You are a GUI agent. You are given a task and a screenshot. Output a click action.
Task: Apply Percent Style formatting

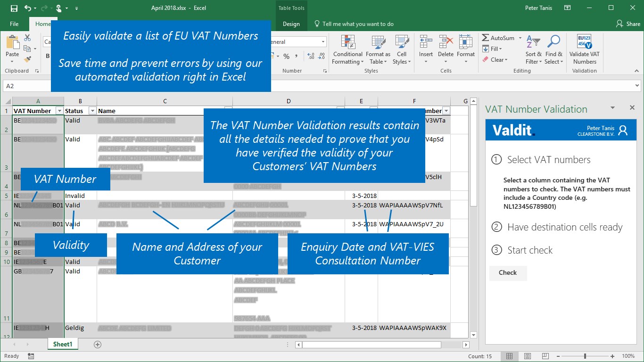[x=286, y=57]
